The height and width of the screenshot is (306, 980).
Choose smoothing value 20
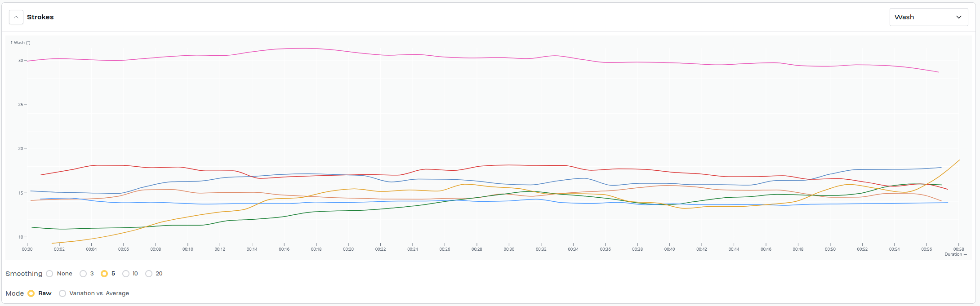point(149,274)
